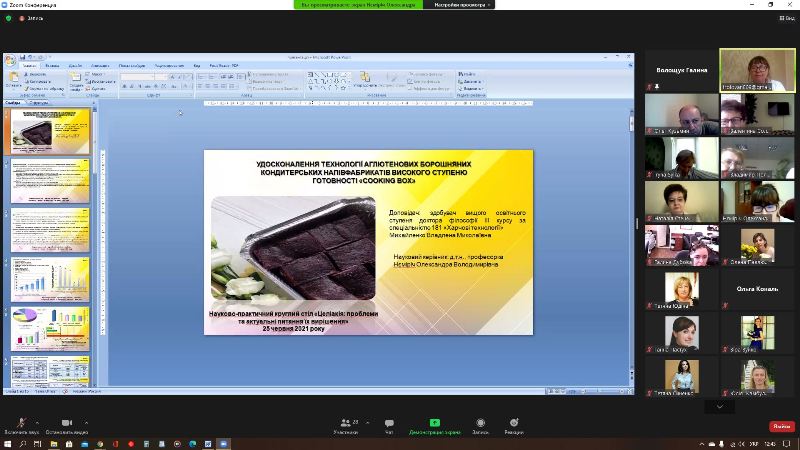Expand the caret next to Participants

click(367, 422)
